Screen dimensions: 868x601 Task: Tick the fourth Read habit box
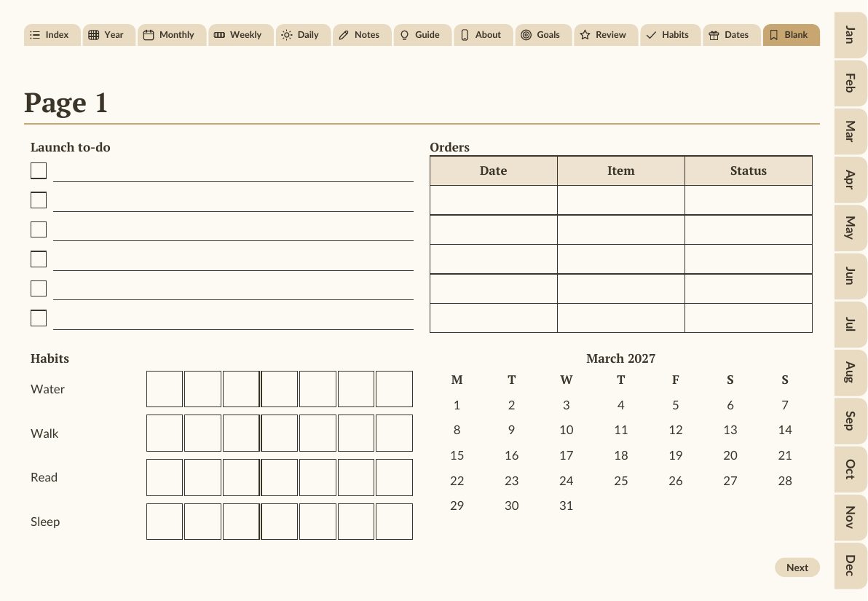point(279,477)
